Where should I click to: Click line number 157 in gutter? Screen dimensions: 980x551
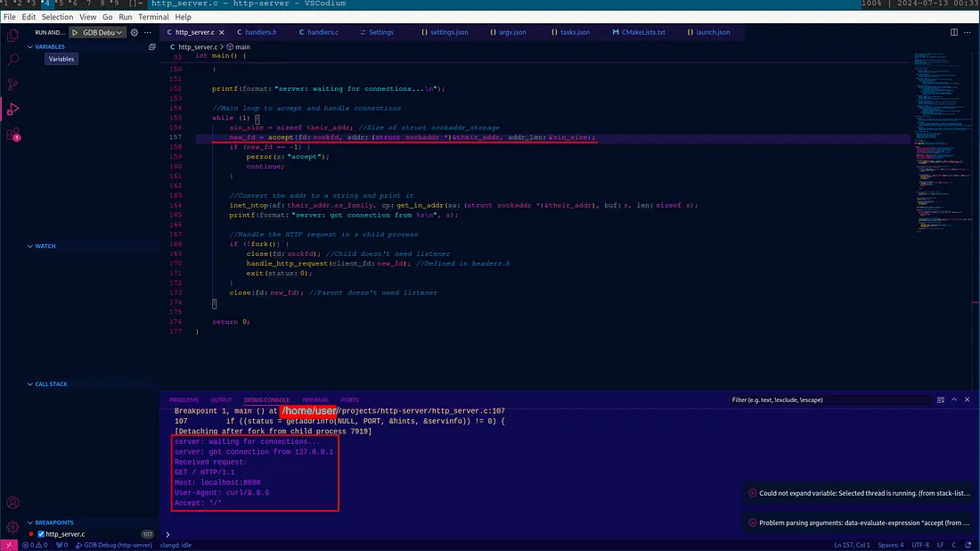[x=175, y=137]
